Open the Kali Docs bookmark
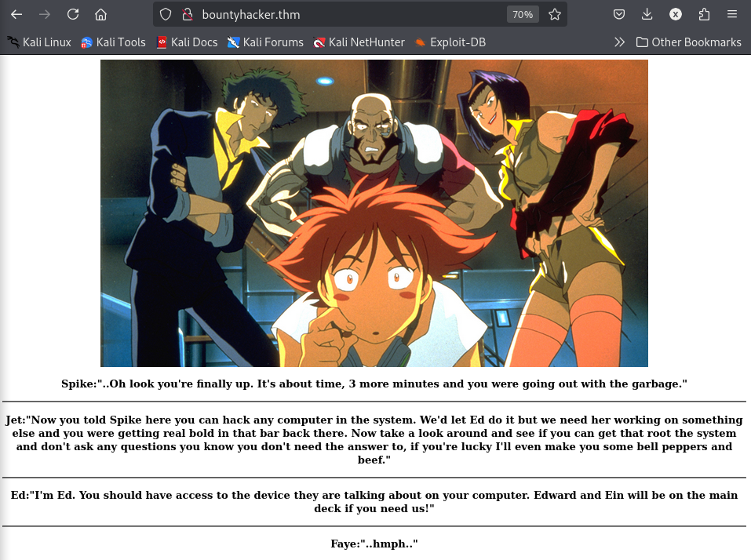The height and width of the screenshot is (560, 751). tap(188, 42)
